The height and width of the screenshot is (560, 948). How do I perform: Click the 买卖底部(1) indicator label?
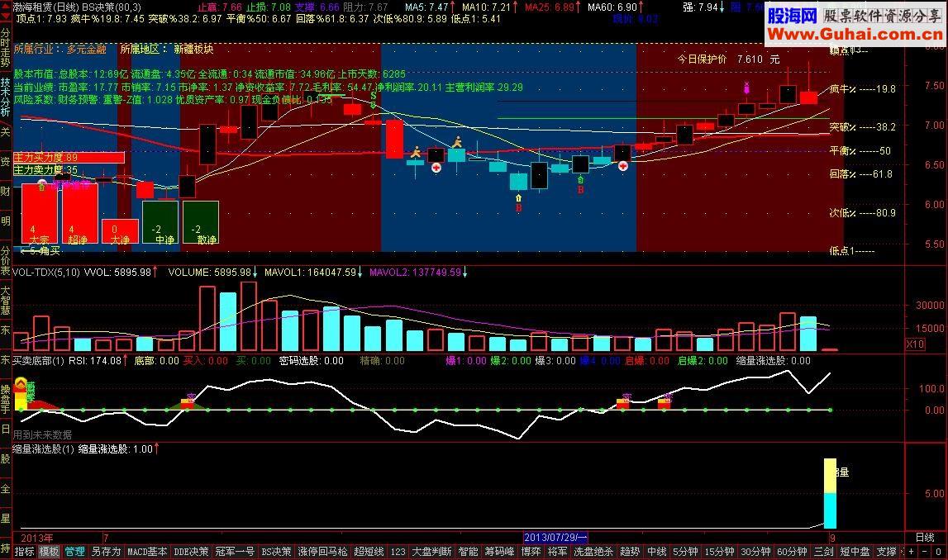pyautogui.click(x=39, y=361)
